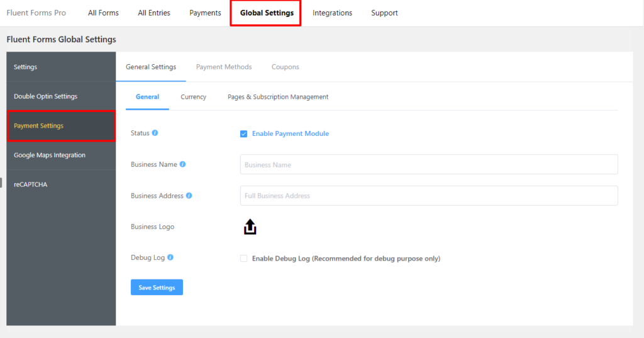The height and width of the screenshot is (338, 644).
Task: Click the Debug Log info icon
Action: [x=170, y=257]
